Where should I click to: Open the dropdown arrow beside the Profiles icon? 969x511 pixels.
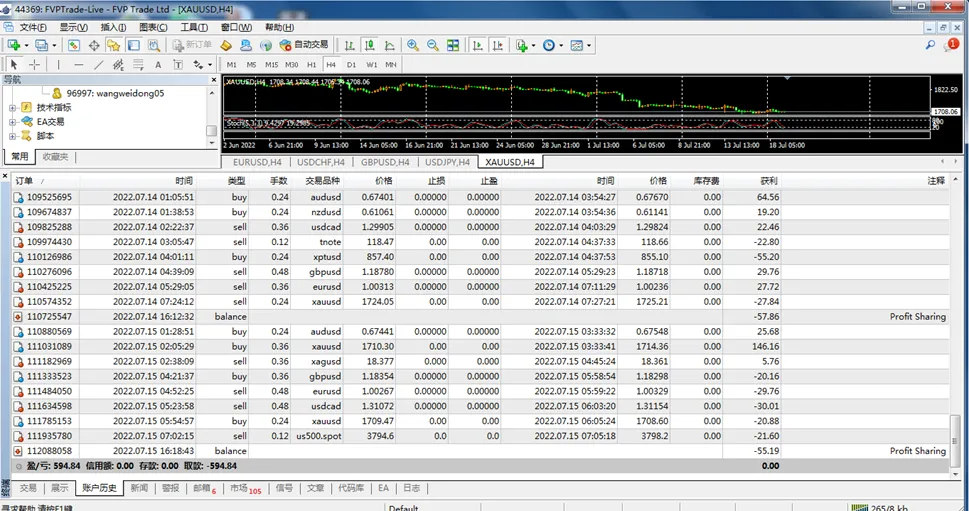(54, 46)
